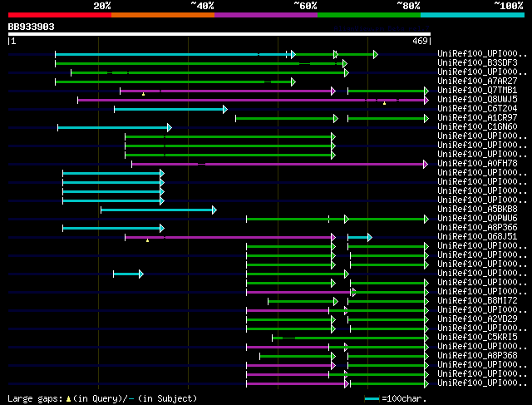Click the red 20% identity legend segment
532x405 pixels.
tap(59, 14)
